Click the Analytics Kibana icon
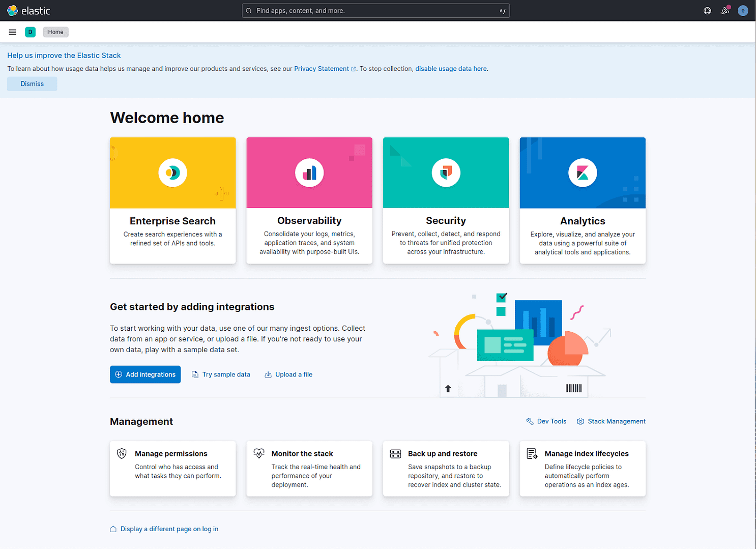The width and height of the screenshot is (756, 549). (582, 172)
